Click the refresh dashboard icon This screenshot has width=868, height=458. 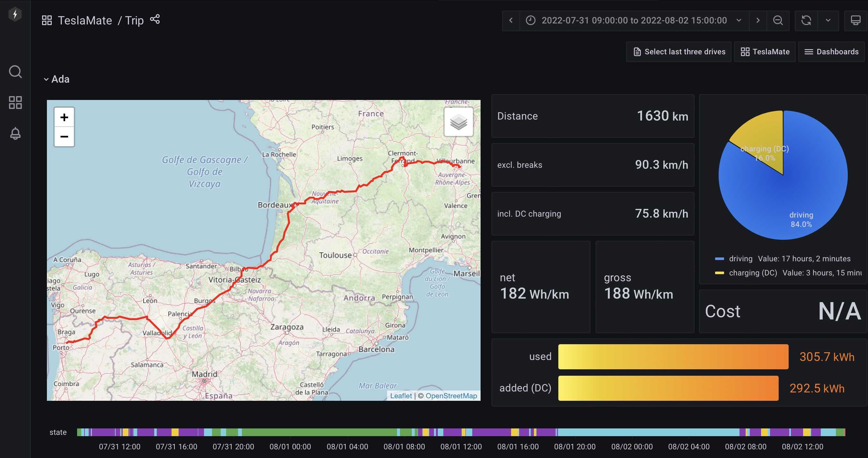click(806, 21)
